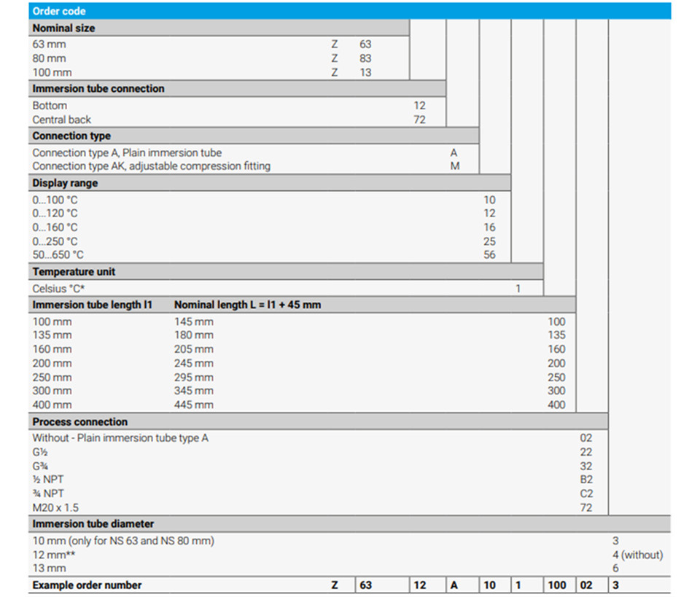Viewport: 700px width, 597px height.
Task: Click the 'Central back' row
Action: pos(61,120)
